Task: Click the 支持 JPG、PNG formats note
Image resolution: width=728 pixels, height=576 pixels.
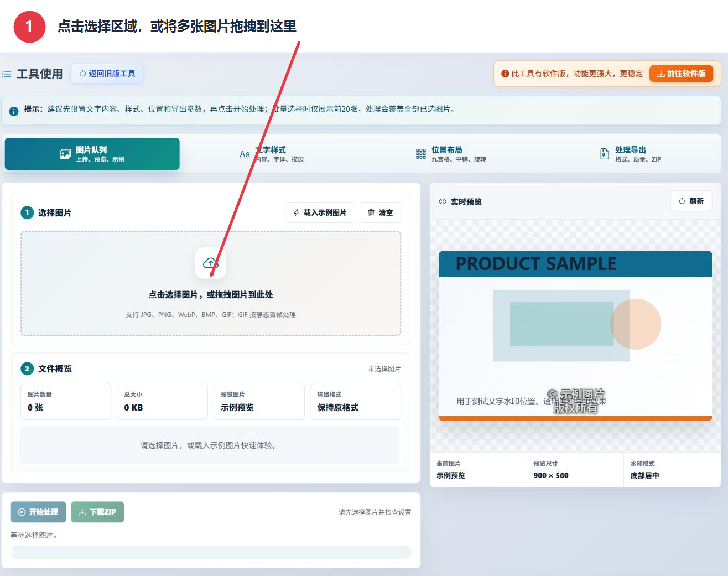Action: point(211,314)
